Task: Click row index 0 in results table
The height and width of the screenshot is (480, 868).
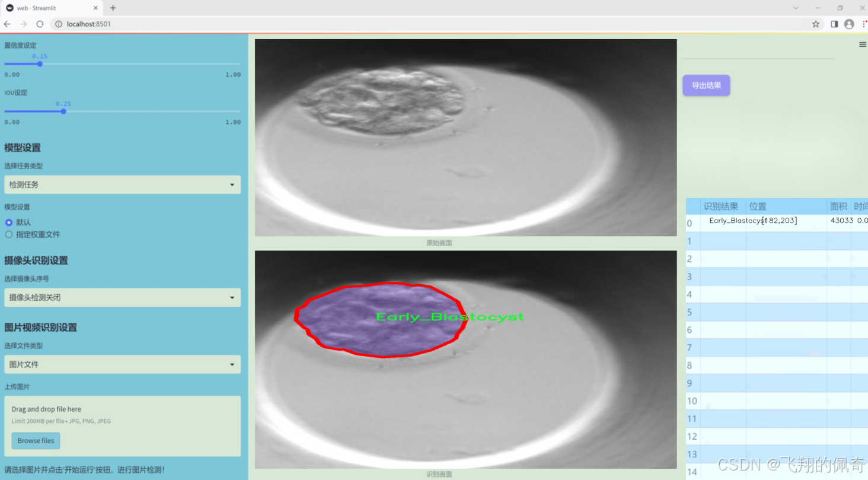Action: point(693,223)
